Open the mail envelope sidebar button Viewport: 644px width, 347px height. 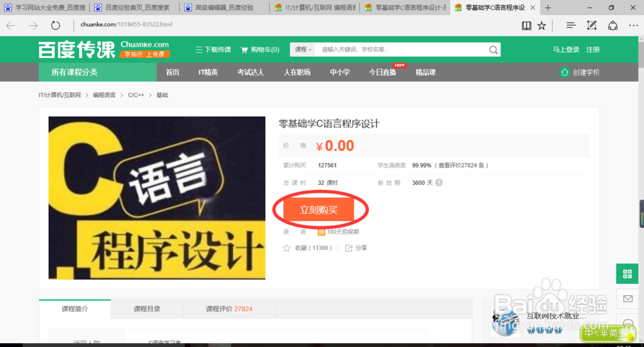pyautogui.click(x=627, y=299)
